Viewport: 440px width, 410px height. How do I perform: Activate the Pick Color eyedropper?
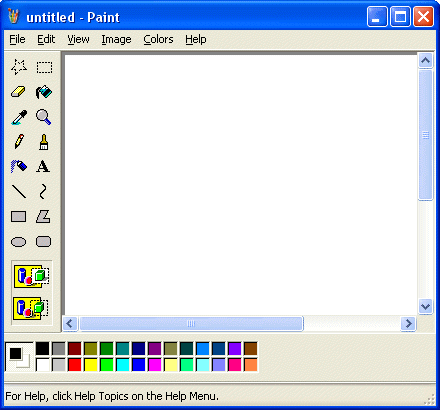[x=19, y=117]
